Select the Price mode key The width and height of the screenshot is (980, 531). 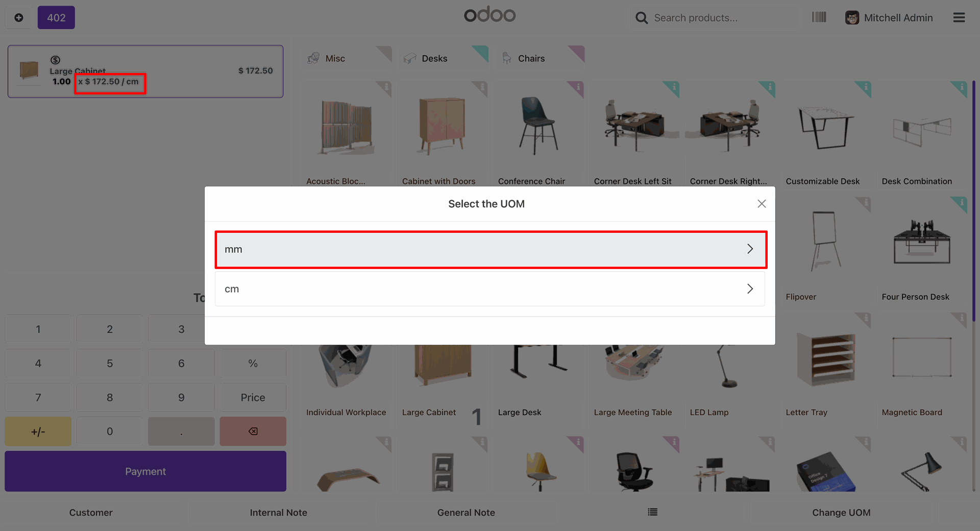click(253, 397)
